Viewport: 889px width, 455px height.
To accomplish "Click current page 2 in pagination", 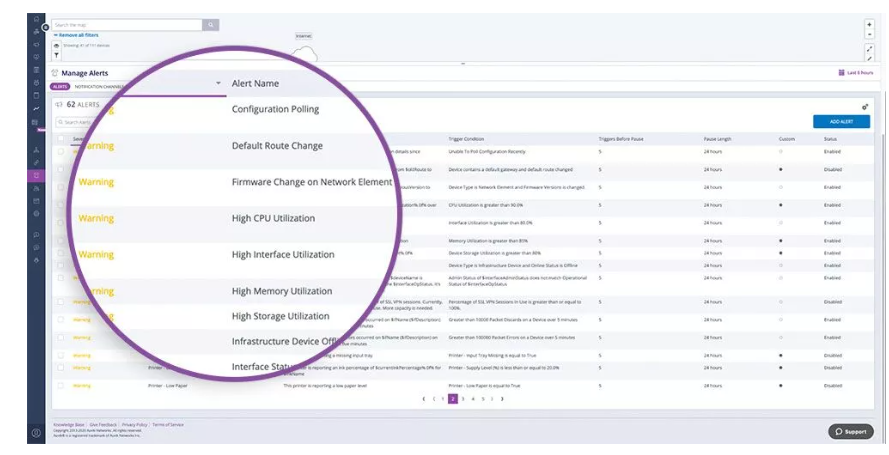I will coord(453,399).
